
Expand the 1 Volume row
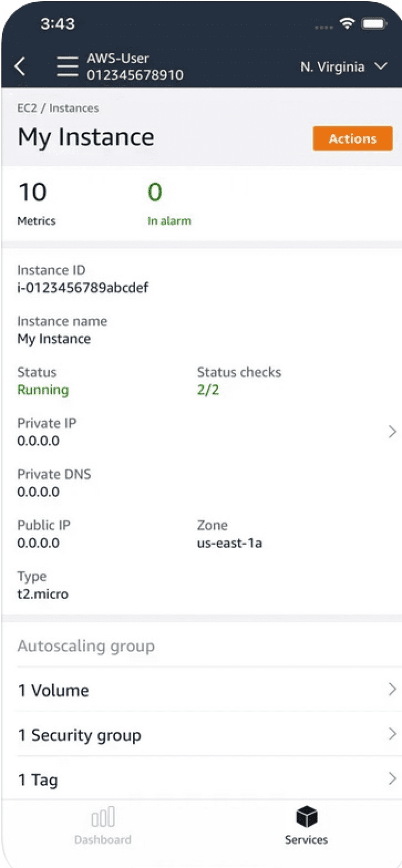[x=392, y=689]
